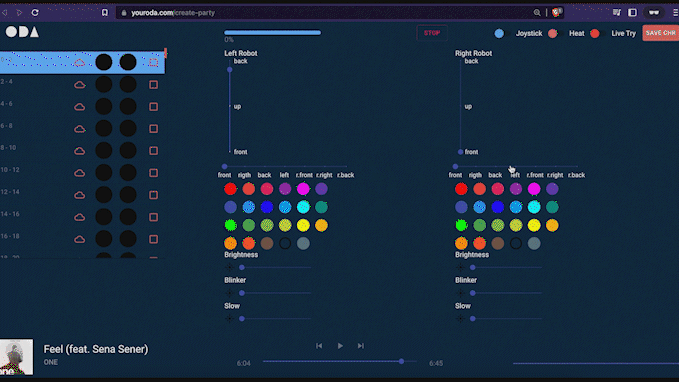This screenshot has height=382, width=680.
Task: Click Right Robot vertical slider handle at front
Action: (460, 152)
